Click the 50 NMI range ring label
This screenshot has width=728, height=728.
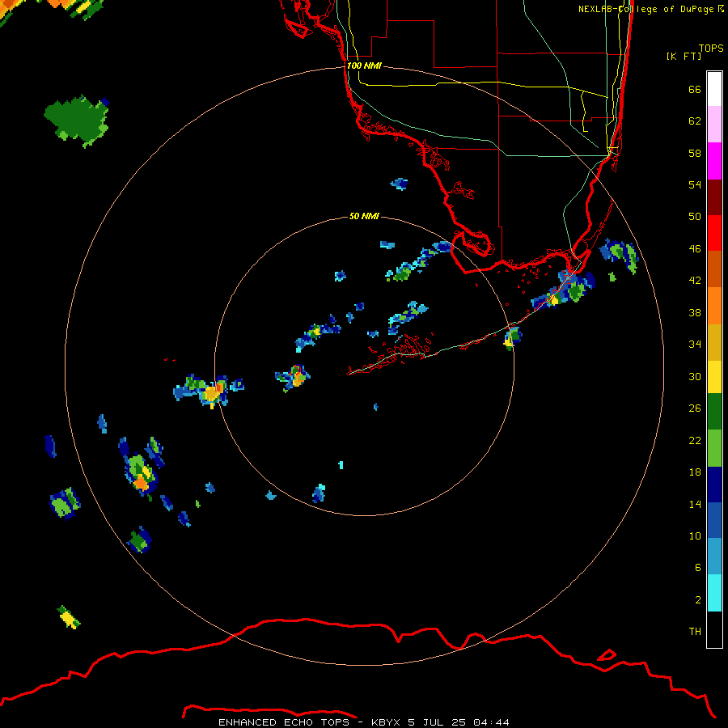click(364, 216)
